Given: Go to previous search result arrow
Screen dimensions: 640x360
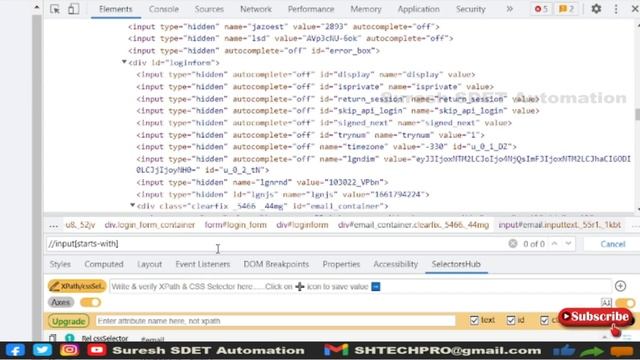Looking at the screenshot, I should click(554, 244).
